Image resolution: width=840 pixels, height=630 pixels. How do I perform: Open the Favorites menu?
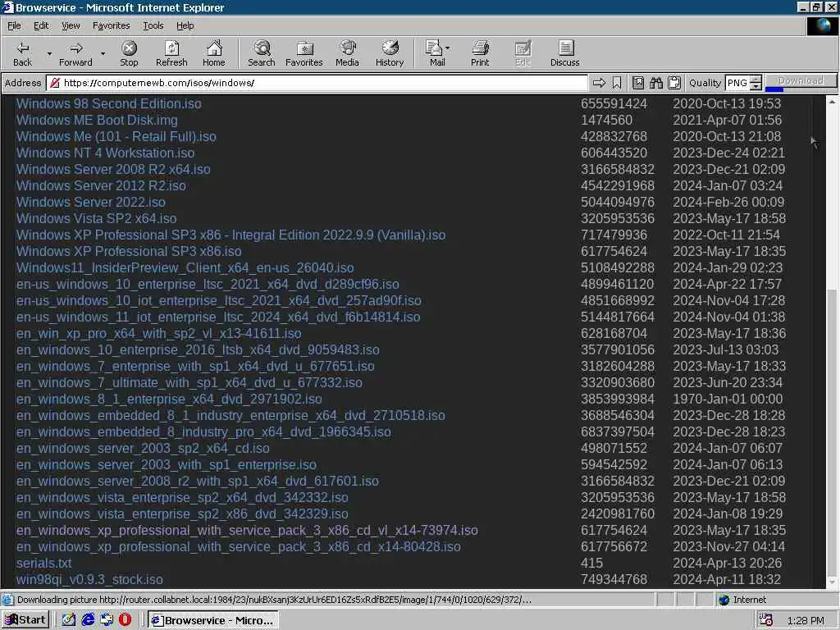coord(111,25)
